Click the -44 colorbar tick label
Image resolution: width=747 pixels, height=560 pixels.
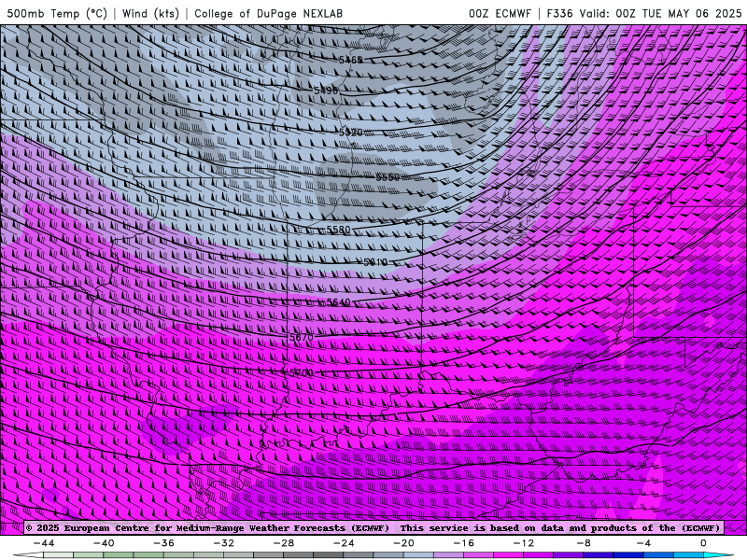click(x=44, y=543)
